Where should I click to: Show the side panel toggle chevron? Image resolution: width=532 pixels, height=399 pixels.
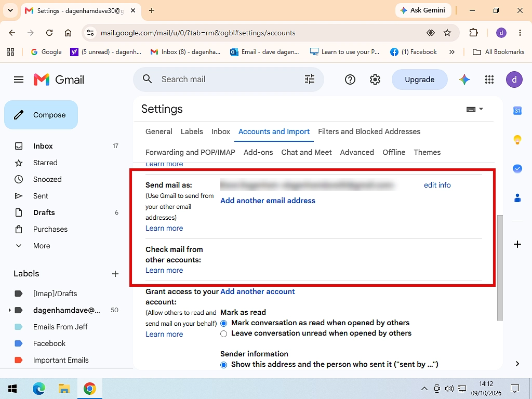tap(517, 364)
